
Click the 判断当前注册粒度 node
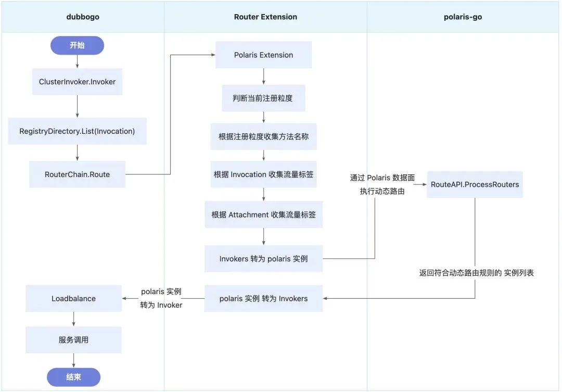pos(263,98)
